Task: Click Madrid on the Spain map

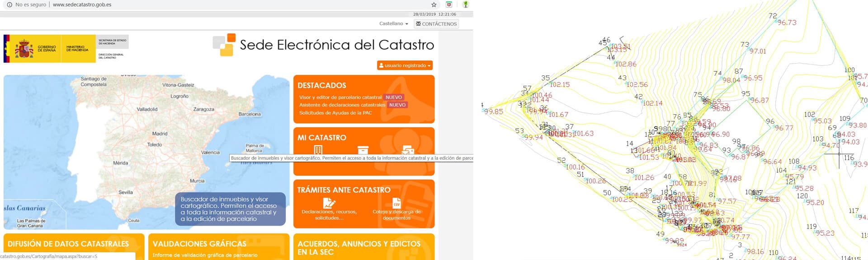Action: (160, 134)
